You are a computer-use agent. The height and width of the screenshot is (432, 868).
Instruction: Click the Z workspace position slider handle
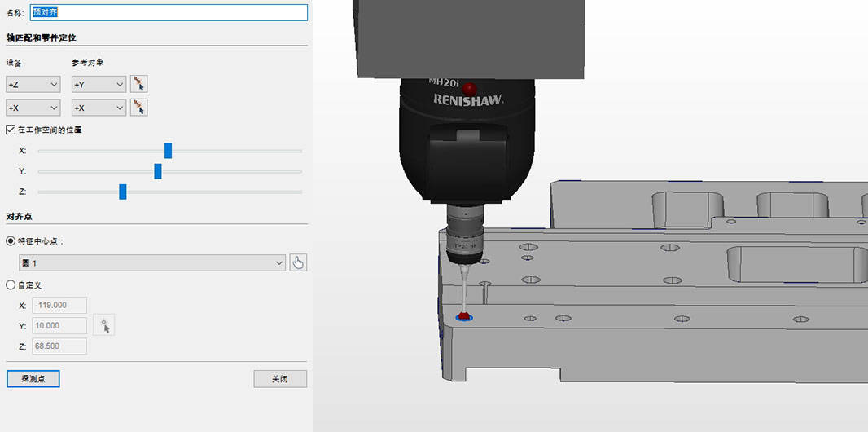[123, 192]
